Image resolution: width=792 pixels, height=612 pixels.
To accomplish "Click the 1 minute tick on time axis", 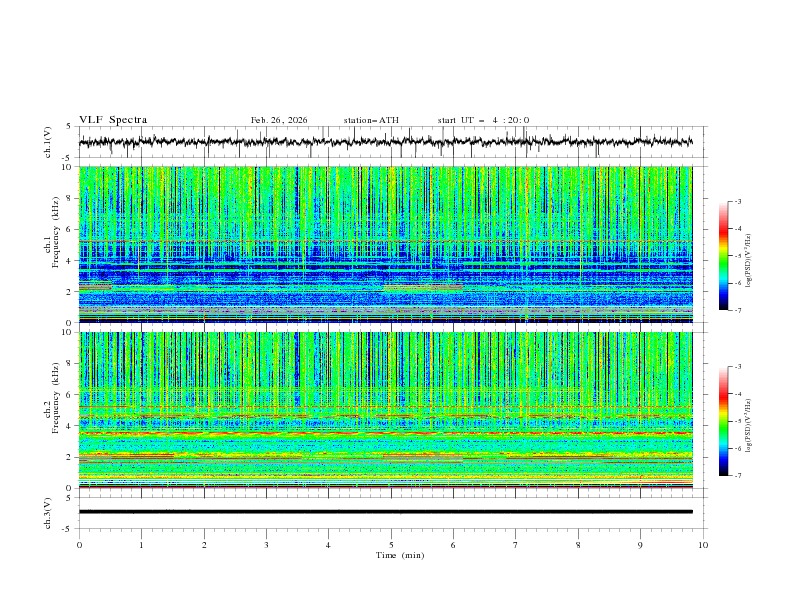I will (141, 545).
